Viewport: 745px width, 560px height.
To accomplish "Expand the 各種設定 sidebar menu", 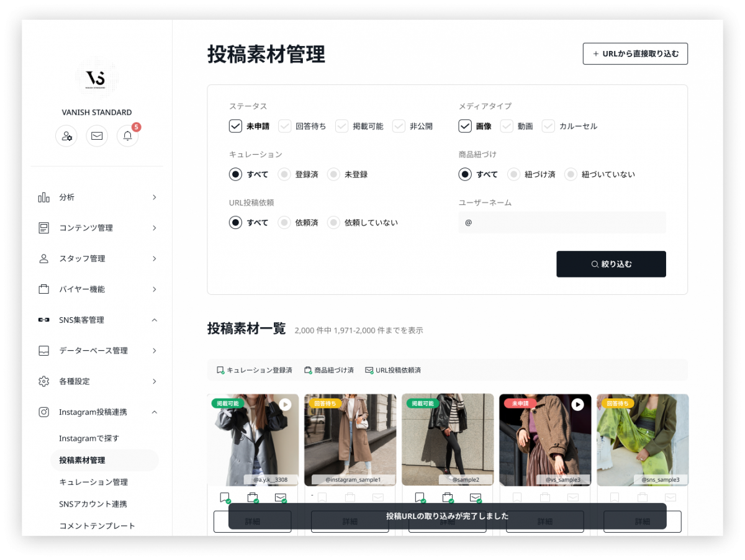I will [97, 381].
